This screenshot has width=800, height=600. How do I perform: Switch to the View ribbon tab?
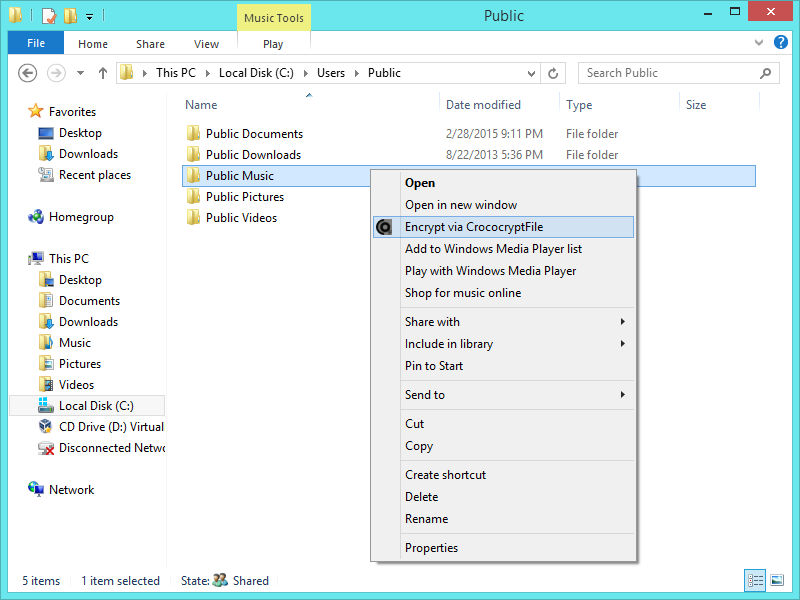coord(206,44)
